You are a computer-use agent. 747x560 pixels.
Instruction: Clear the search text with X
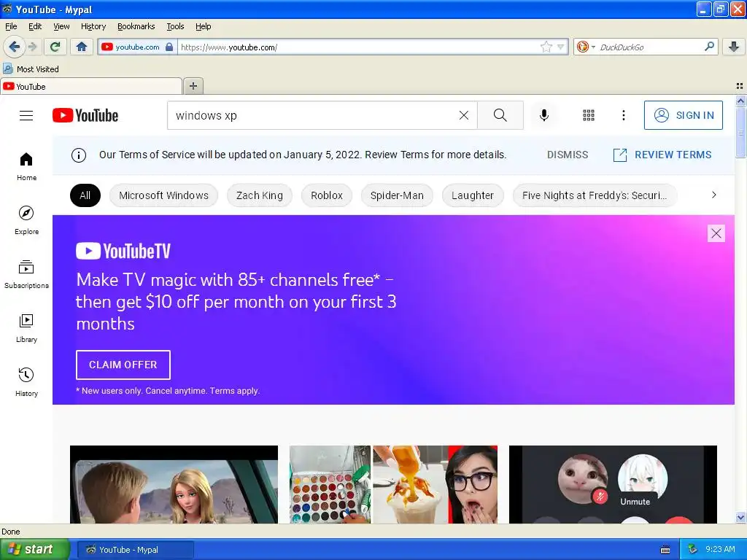point(463,115)
